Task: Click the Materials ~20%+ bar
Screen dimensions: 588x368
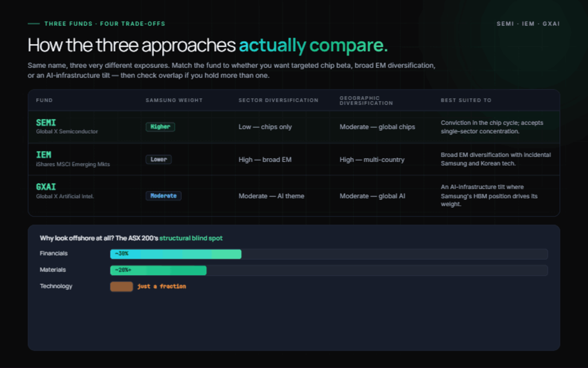Action: [158, 270]
